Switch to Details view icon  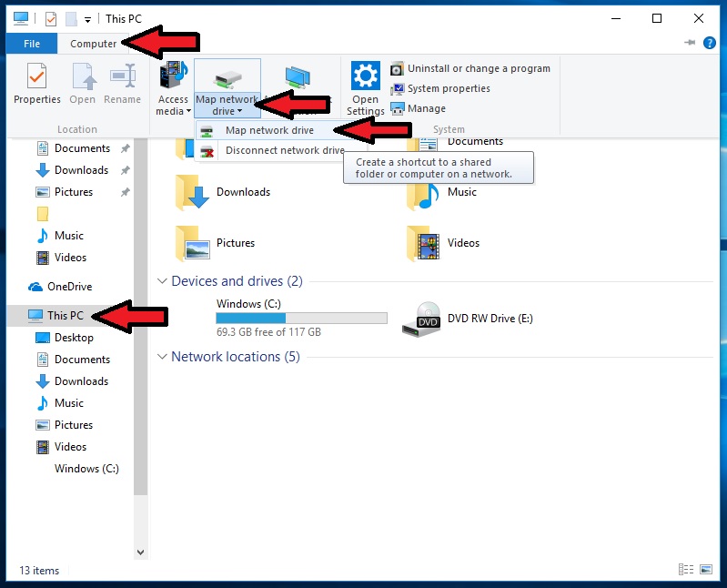pyautogui.click(x=686, y=570)
